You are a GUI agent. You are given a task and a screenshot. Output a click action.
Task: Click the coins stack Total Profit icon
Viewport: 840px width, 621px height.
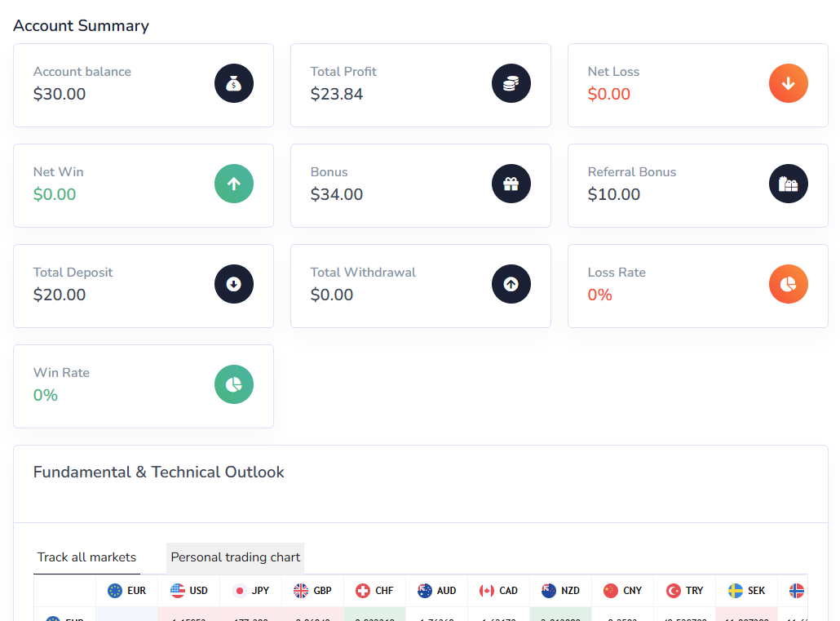(511, 83)
